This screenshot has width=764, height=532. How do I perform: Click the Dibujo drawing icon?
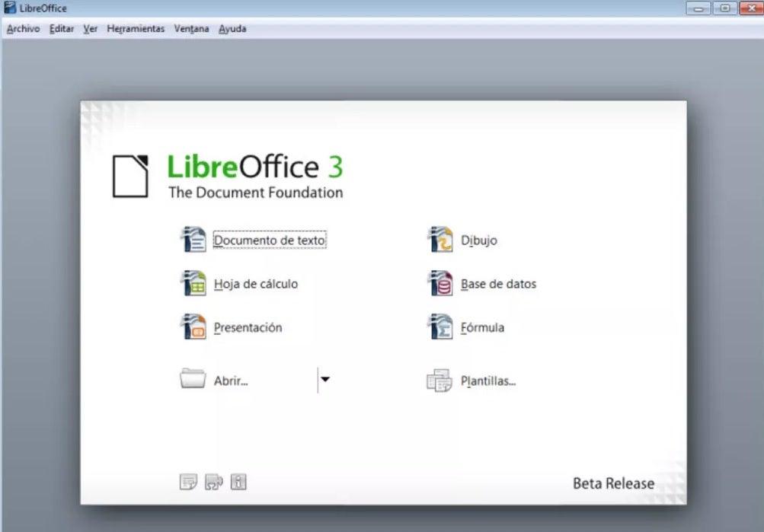pyautogui.click(x=440, y=240)
